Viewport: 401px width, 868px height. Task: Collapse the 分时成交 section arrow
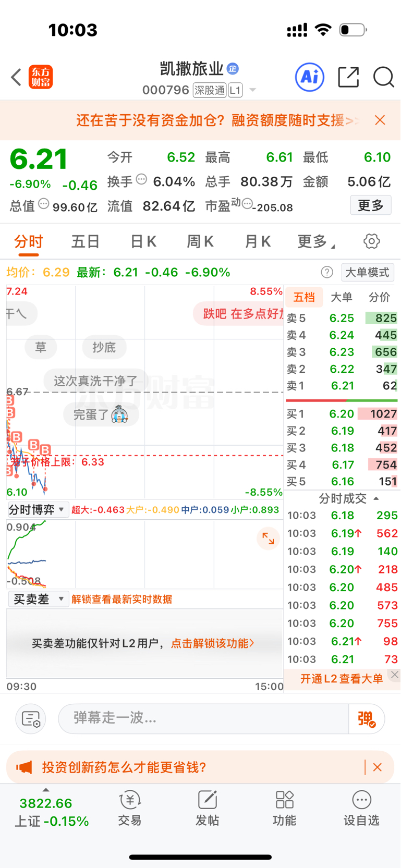coord(376,499)
